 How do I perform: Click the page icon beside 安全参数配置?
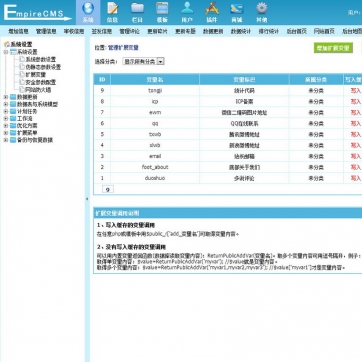tap(22, 82)
